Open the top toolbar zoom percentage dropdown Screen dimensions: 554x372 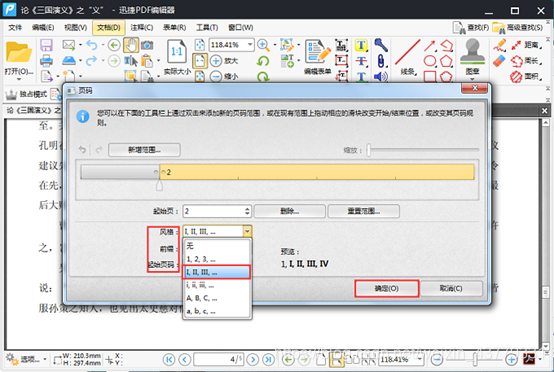tap(250, 45)
